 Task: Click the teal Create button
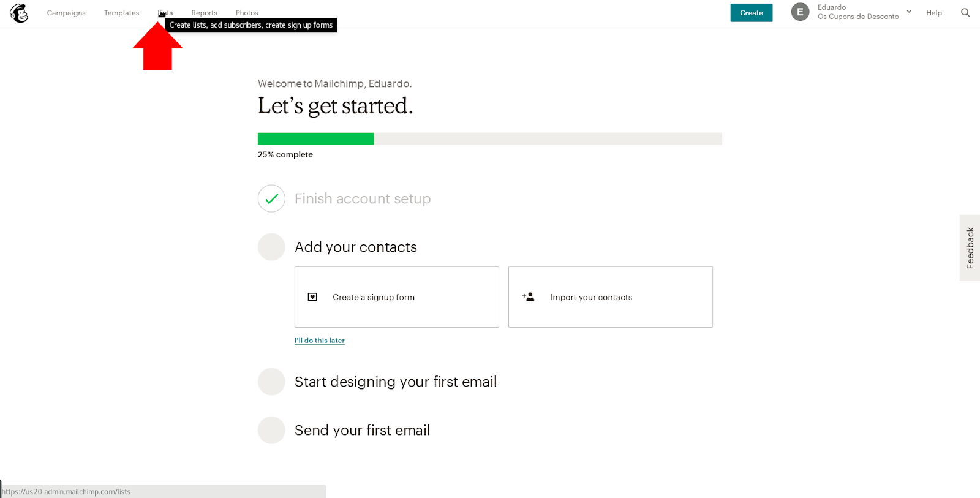pyautogui.click(x=752, y=13)
